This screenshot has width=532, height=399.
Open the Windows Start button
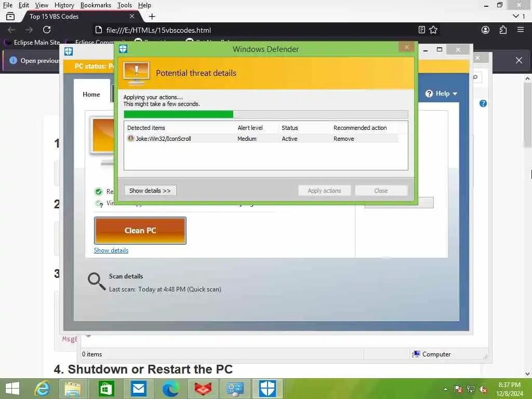point(12,389)
